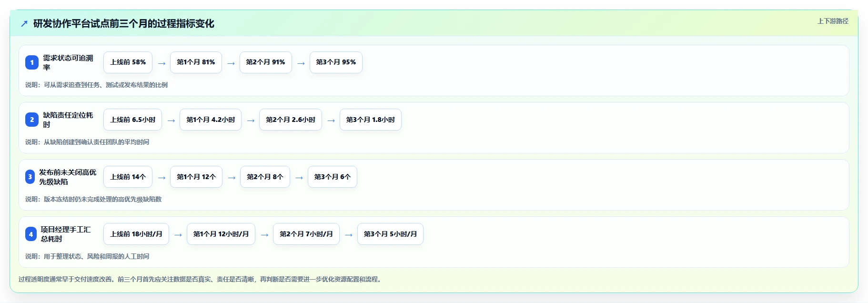Click the 第3个月 6个 chip
Image resolution: width=868 pixels, height=303 pixels.
pos(333,177)
